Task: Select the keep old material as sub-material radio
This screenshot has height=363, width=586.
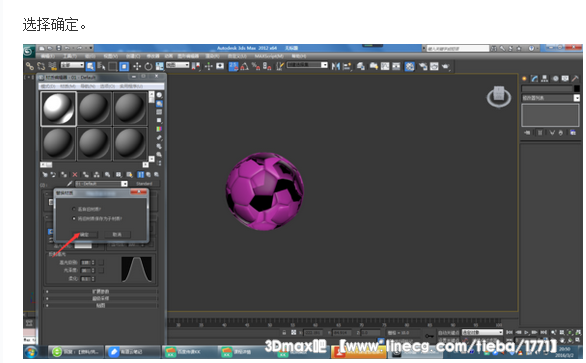Action: (74, 218)
